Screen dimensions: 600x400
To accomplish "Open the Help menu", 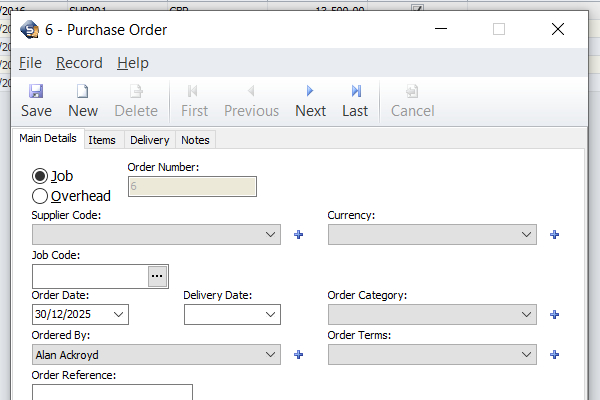I will click(x=133, y=63).
